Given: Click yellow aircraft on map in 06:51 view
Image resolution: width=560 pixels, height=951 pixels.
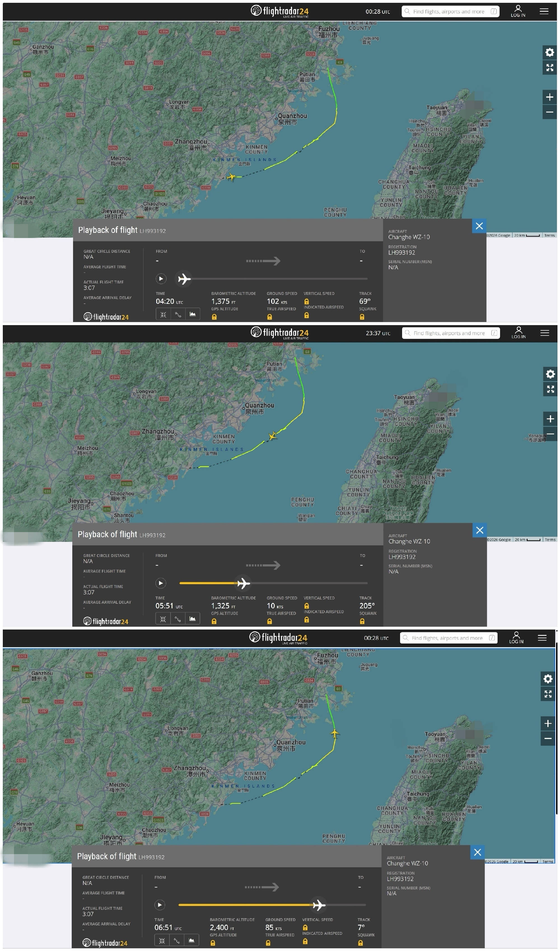Looking at the screenshot, I should (x=335, y=733).
